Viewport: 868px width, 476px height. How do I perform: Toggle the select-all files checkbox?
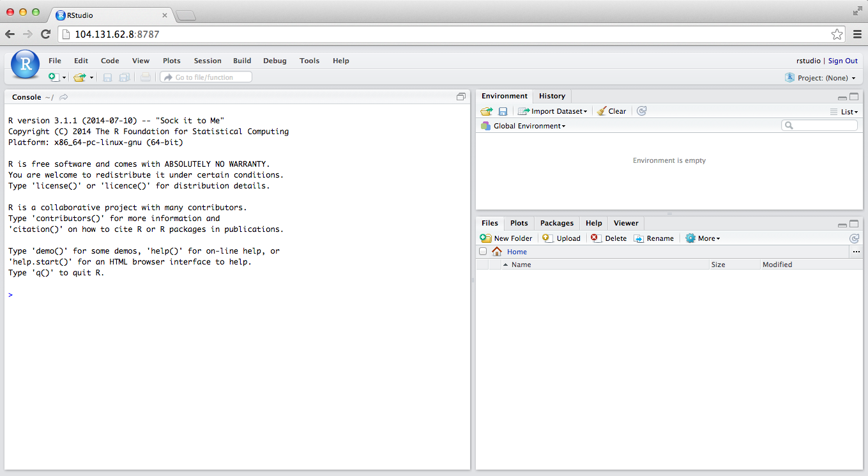483,252
